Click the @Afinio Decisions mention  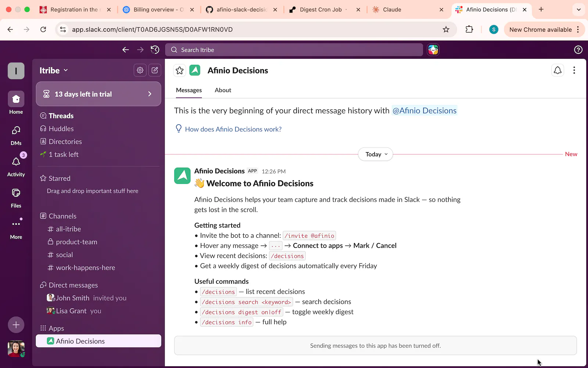pyautogui.click(x=424, y=110)
